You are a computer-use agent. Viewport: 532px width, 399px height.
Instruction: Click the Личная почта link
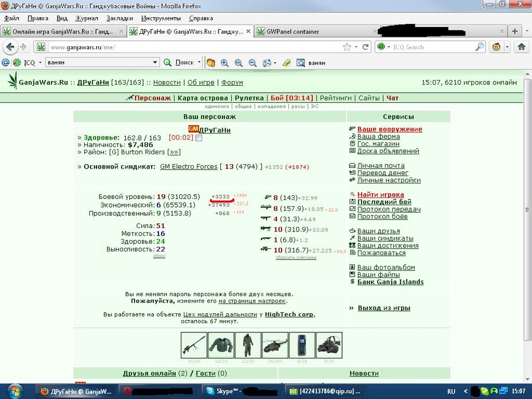[x=380, y=165]
